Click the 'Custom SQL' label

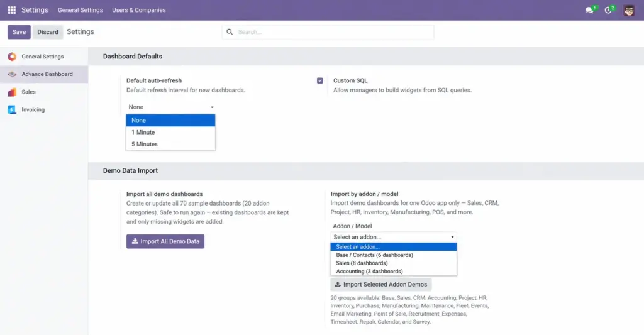pos(350,81)
